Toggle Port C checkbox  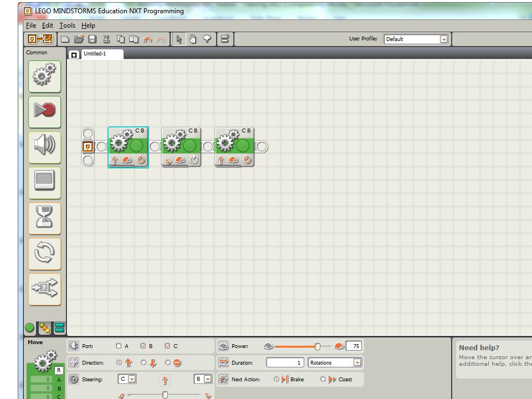[167, 346]
